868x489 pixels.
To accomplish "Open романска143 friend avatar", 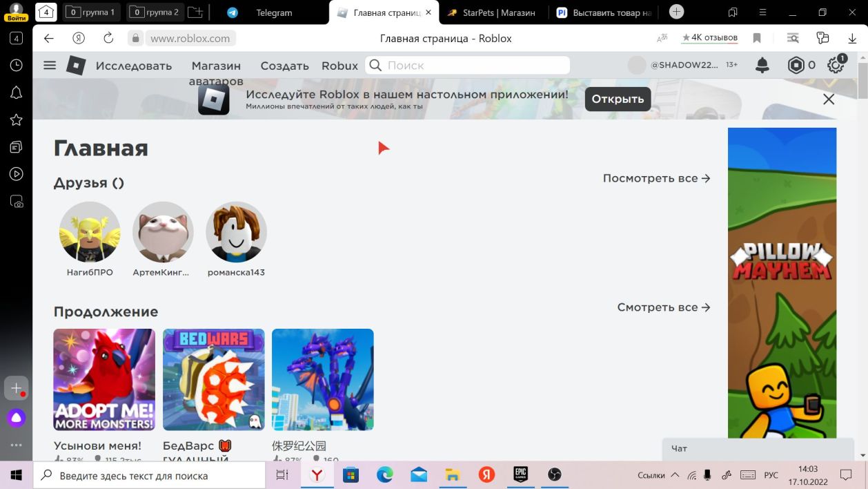I will tap(236, 232).
